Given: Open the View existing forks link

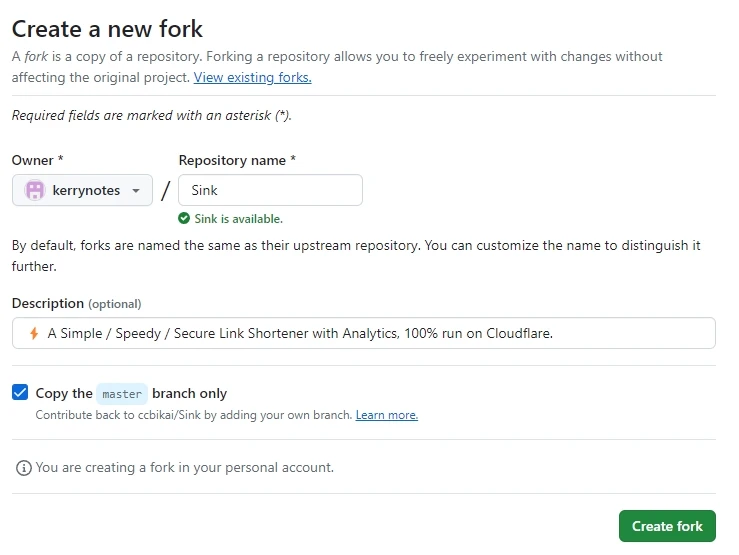Looking at the screenshot, I should pyautogui.click(x=252, y=77).
